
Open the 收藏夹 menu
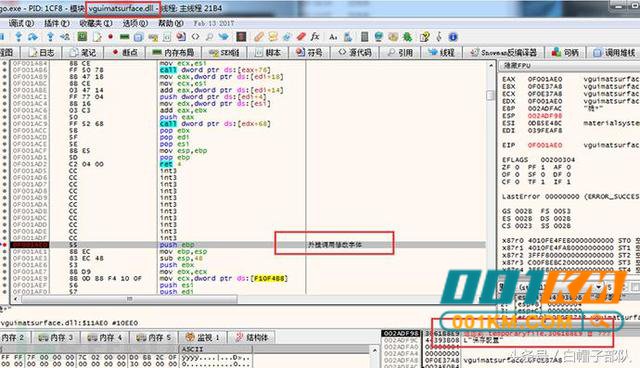[x=96, y=23]
